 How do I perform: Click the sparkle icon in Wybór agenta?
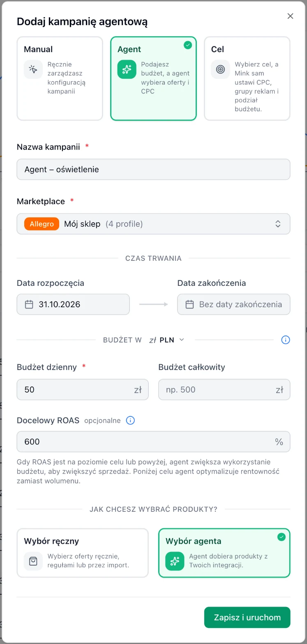[x=175, y=561]
